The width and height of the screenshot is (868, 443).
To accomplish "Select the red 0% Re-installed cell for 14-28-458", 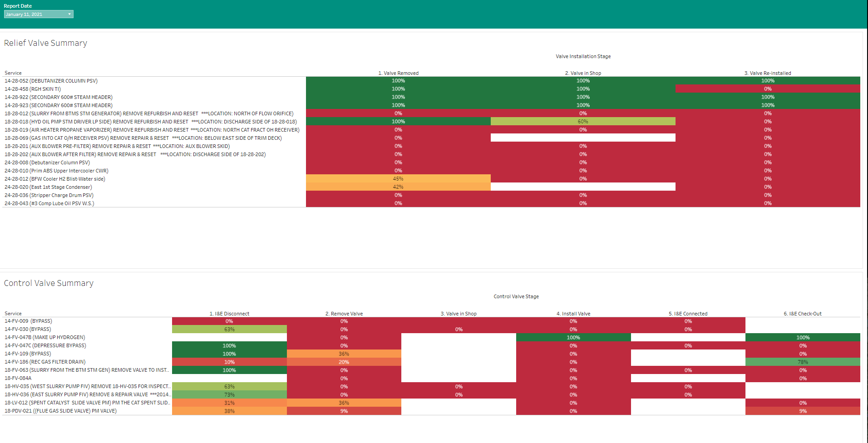I will (x=767, y=89).
